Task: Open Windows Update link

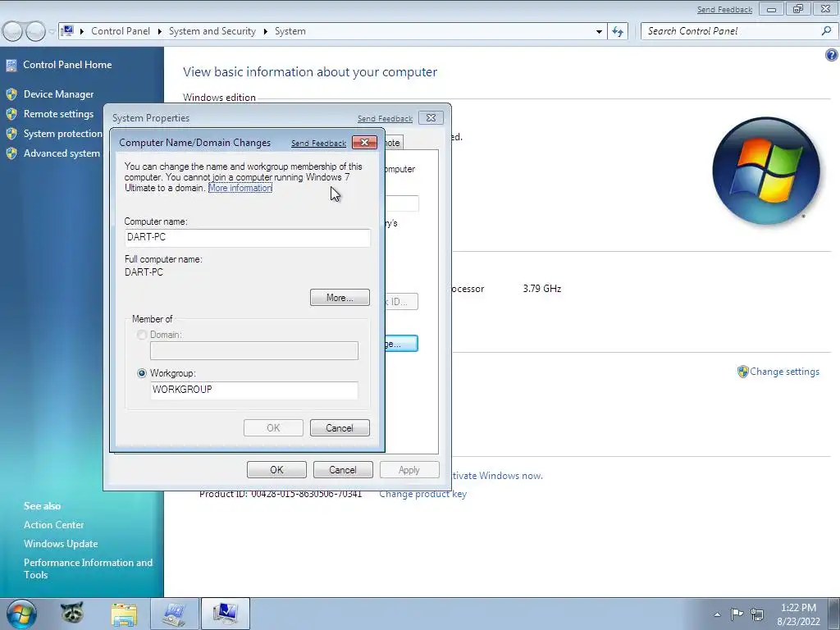Action: (x=61, y=544)
